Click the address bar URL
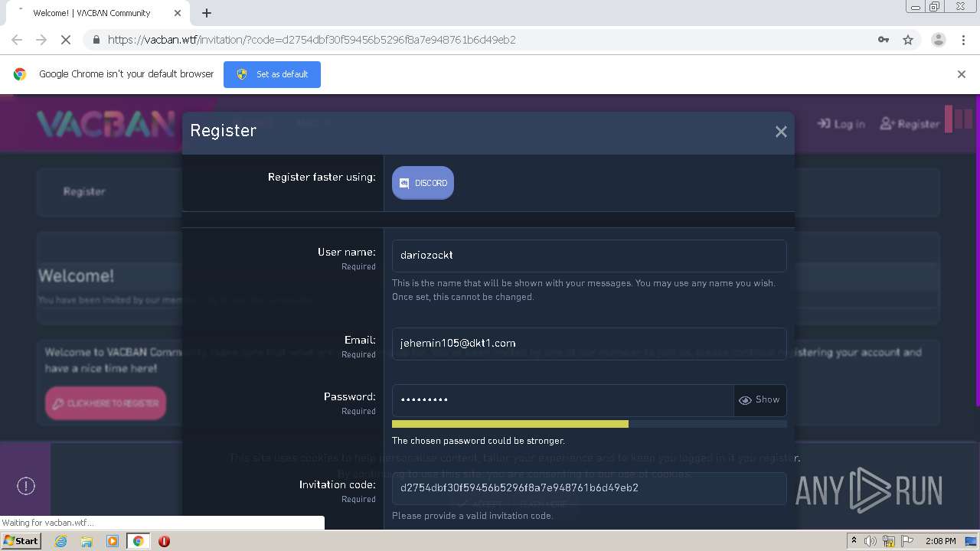Screen dimensions: 980x551 (312, 40)
